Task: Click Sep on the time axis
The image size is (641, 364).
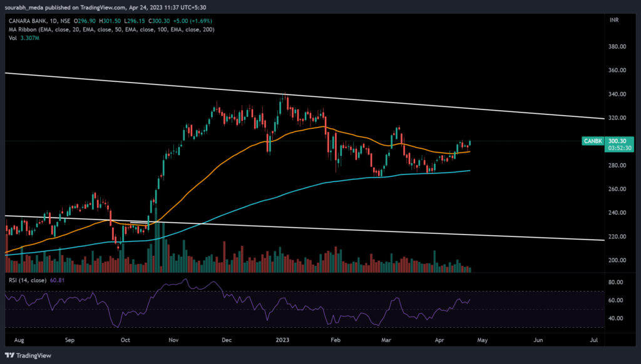Action: [70, 340]
